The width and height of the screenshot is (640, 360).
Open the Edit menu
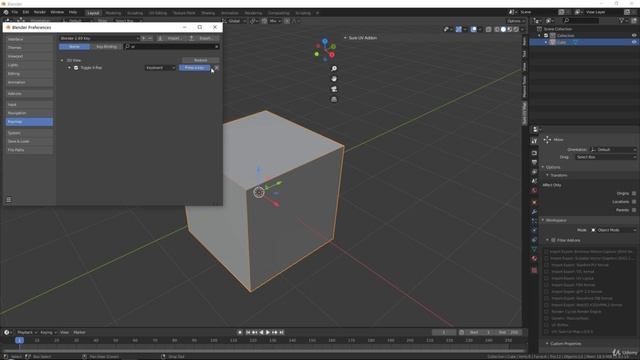26,12
